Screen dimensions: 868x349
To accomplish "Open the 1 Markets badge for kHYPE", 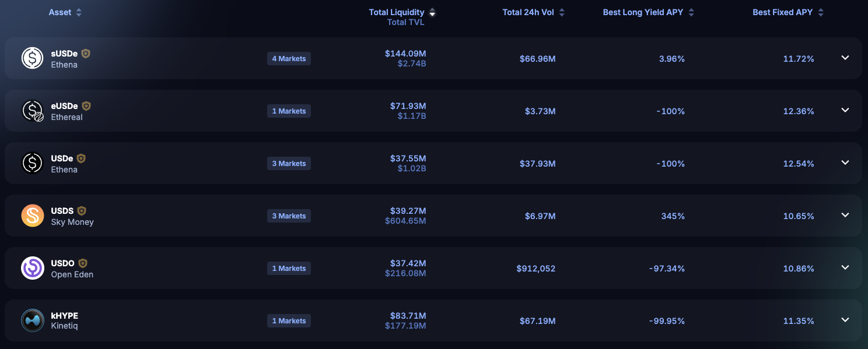I will (x=289, y=321).
